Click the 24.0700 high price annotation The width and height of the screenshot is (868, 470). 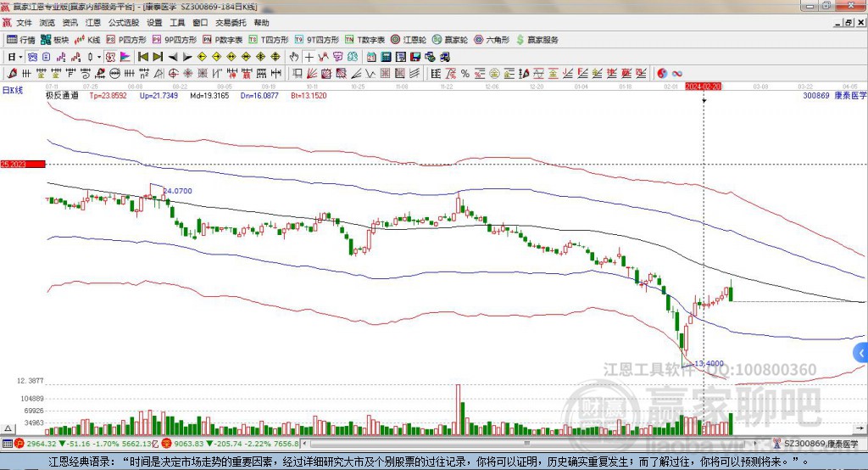coord(178,191)
